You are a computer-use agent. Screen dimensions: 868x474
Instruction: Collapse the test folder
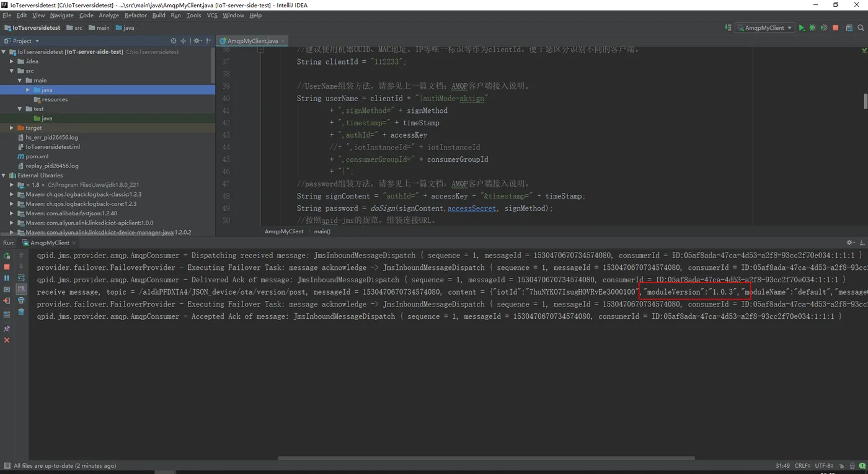(20, 109)
